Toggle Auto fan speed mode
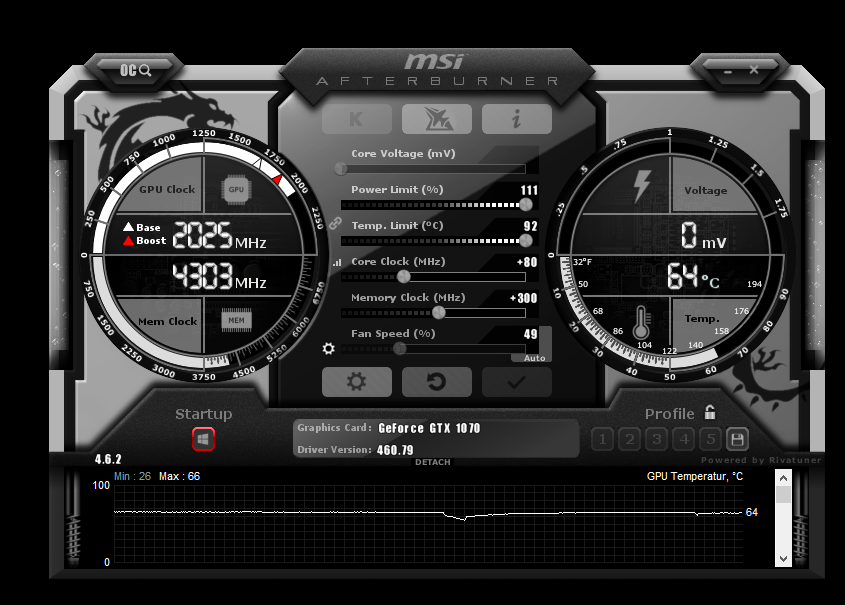The height and width of the screenshot is (605, 845). pyautogui.click(x=534, y=358)
